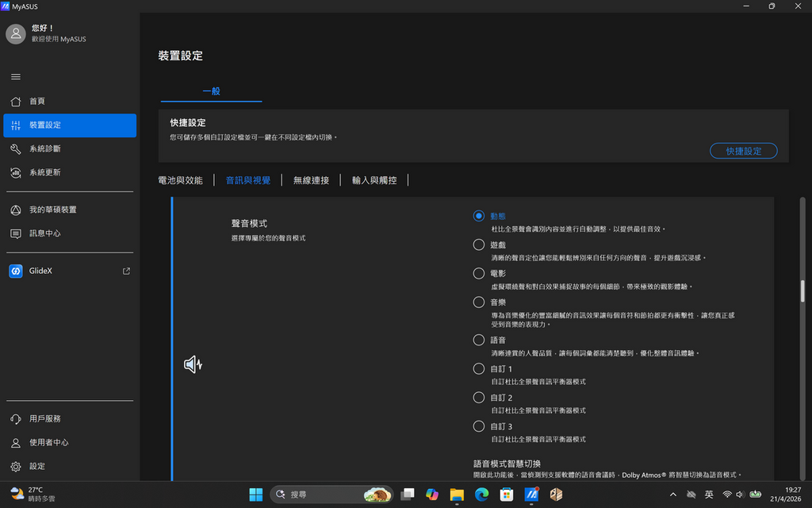Viewport: 812px width, 508px height.
Task: Open Wi-Fi network tray icon
Action: point(727,495)
